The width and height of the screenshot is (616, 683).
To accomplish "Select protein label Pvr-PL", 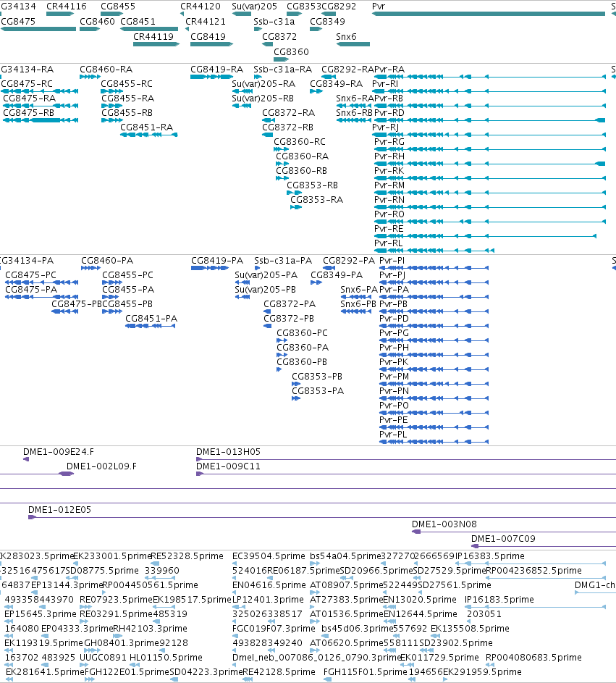I will pyautogui.click(x=393, y=435).
